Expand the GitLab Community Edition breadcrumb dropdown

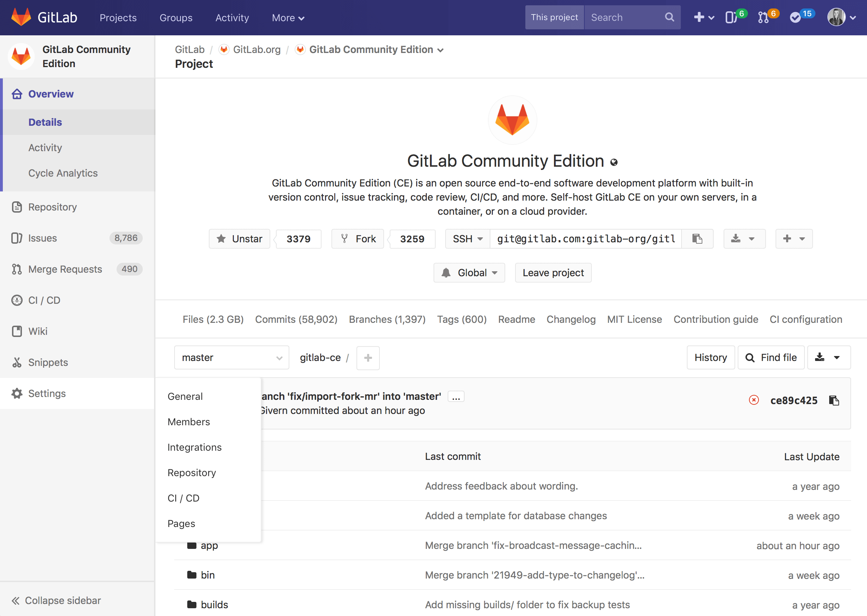440,50
